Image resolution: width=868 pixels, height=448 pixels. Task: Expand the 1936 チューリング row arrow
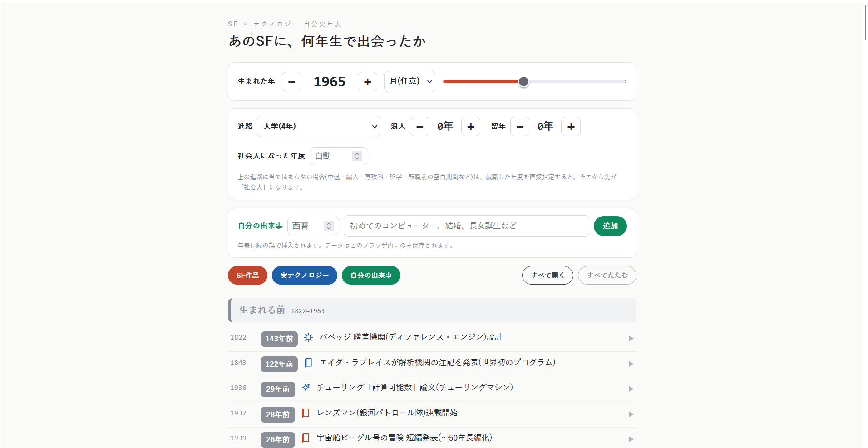631,389
